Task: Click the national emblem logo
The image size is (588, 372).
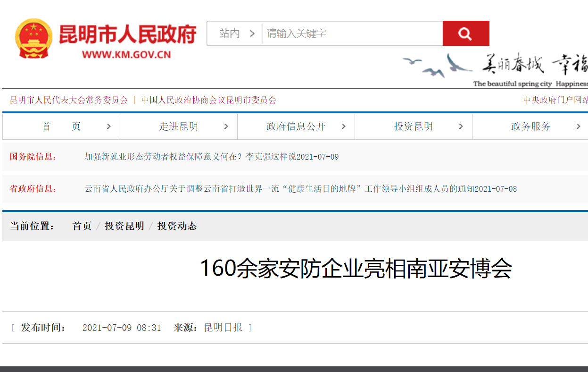Action: coord(33,39)
